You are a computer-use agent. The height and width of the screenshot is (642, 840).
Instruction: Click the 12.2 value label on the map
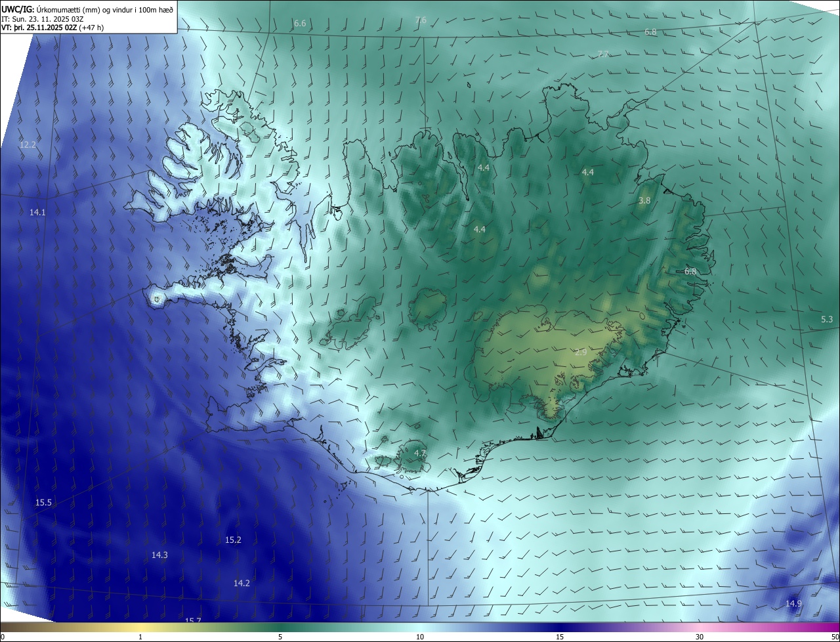[x=28, y=144]
